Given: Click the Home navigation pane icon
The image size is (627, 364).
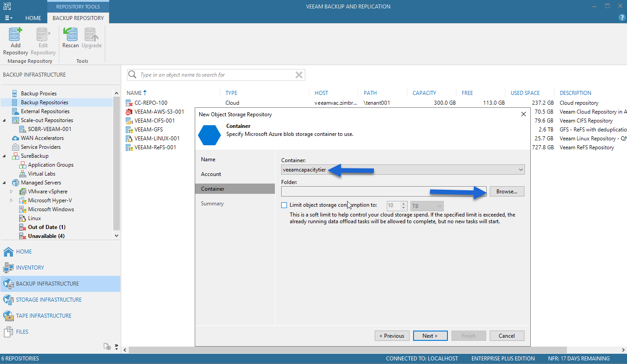Looking at the screenshot, I should (x=8, y=252).
